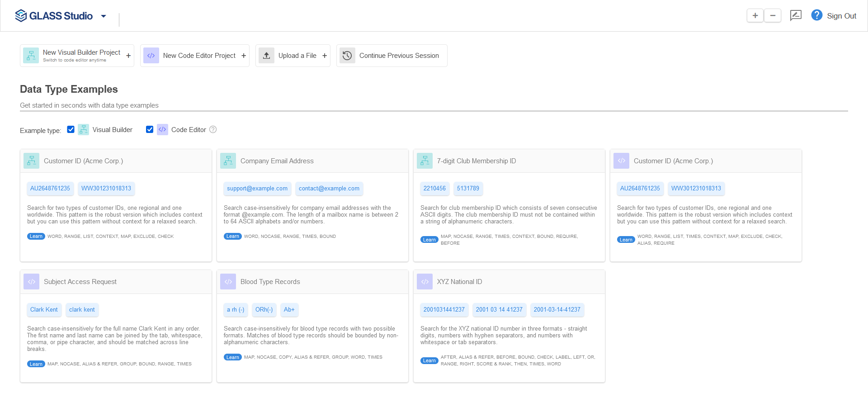Click the New Code Editor code icon

coord(151,56)
